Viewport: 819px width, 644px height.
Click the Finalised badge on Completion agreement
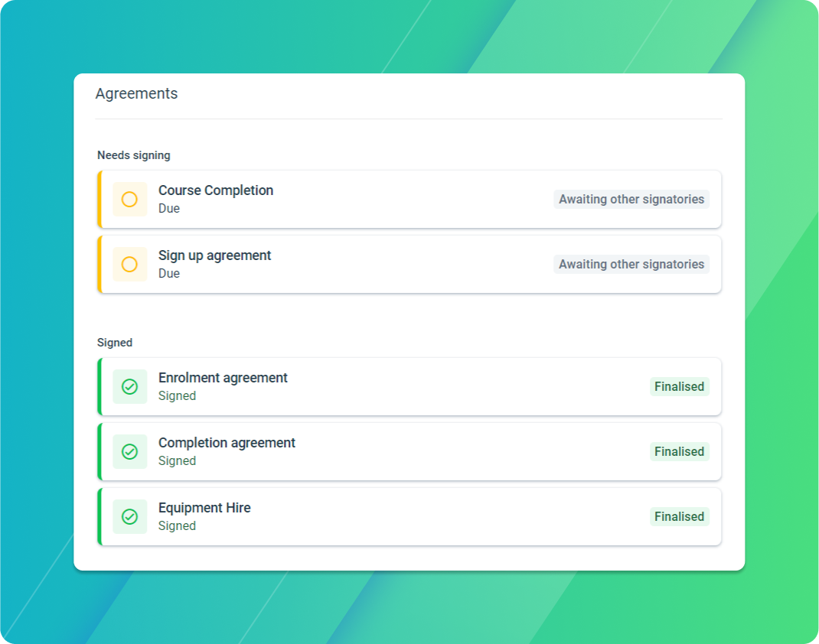679,451
